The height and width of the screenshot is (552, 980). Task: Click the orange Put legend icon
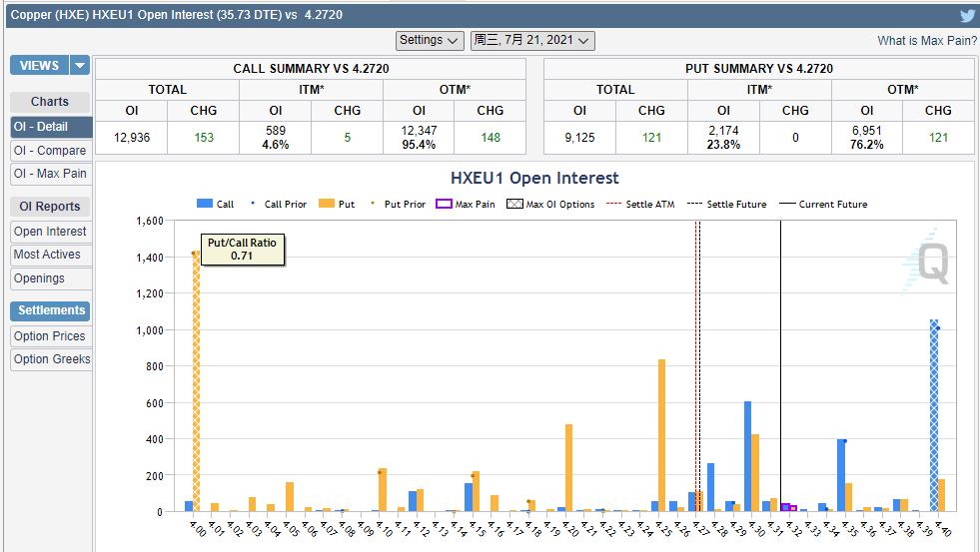click(x=326, y=205)
